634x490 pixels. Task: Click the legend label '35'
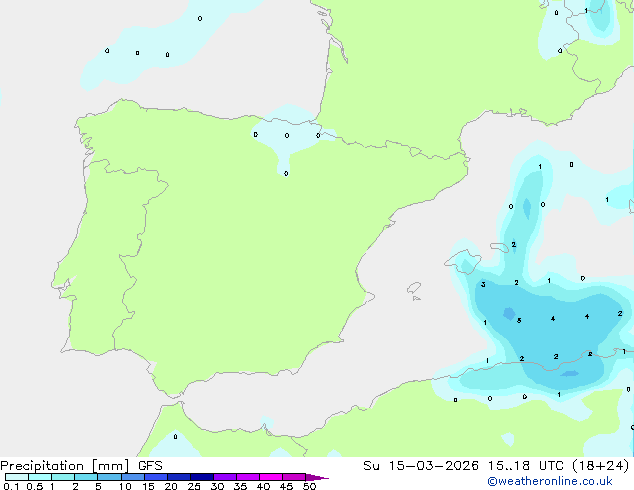(x=240, y=486)
